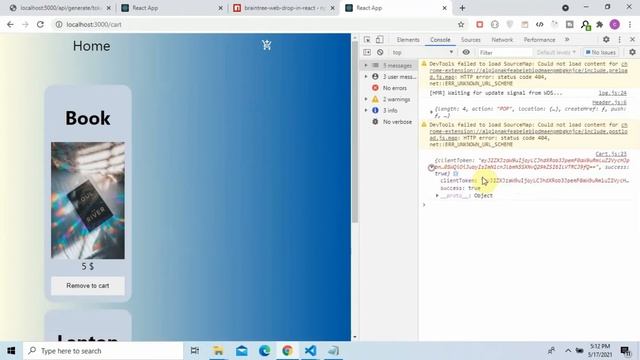
Task: Bookmark this page with the star icon
Action: pos(461,24)
